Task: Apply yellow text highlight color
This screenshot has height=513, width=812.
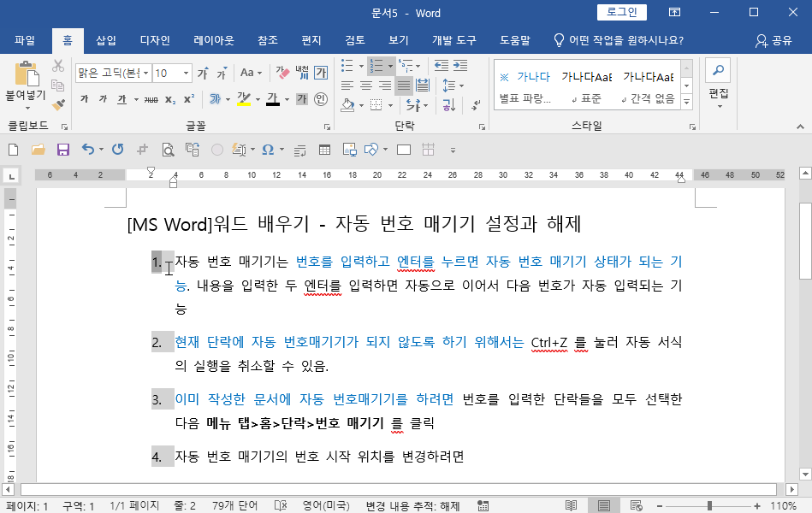Action: click(243, 99)
